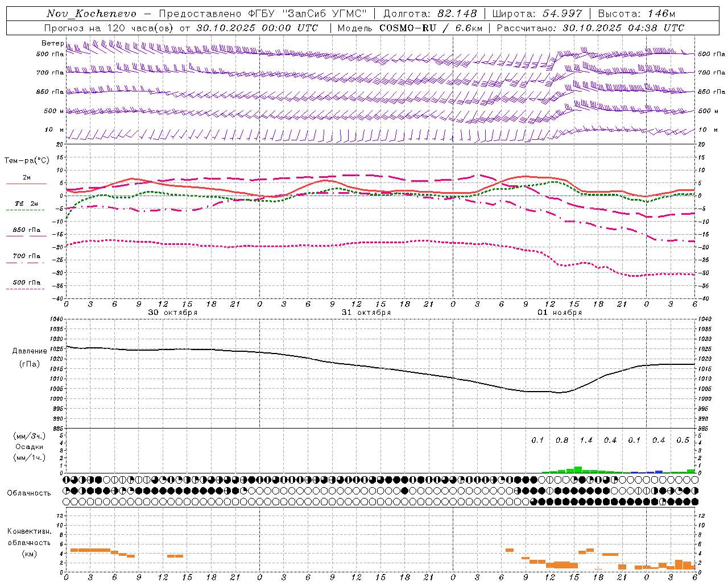This screenshot has width=728, height=582.
Task: Click the "850 гПа" temperature legend entry
Action: point(26,230)
